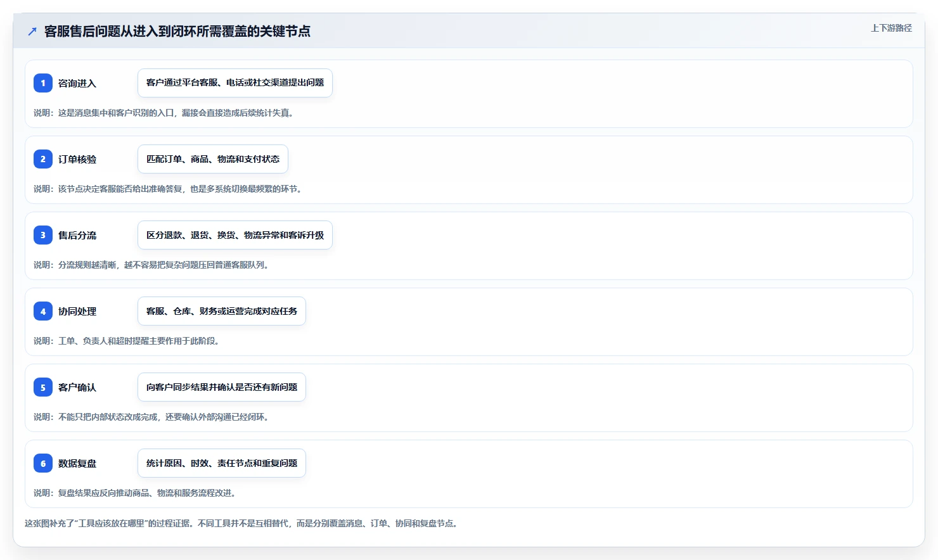Image resolution: width=938 pixels, height=560 pixels.
Task: Click the arrow icon beside the title
Action: 32,31
